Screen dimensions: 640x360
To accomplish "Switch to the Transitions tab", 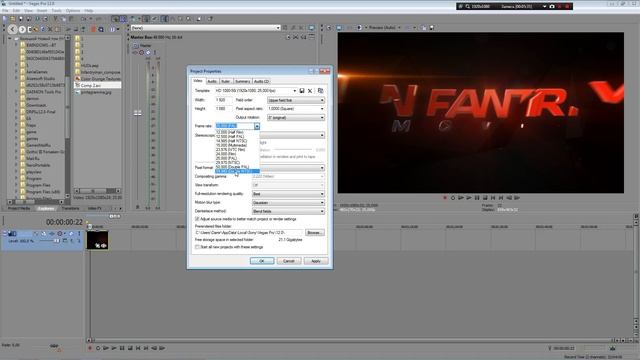I will click(x=70, y=208).
